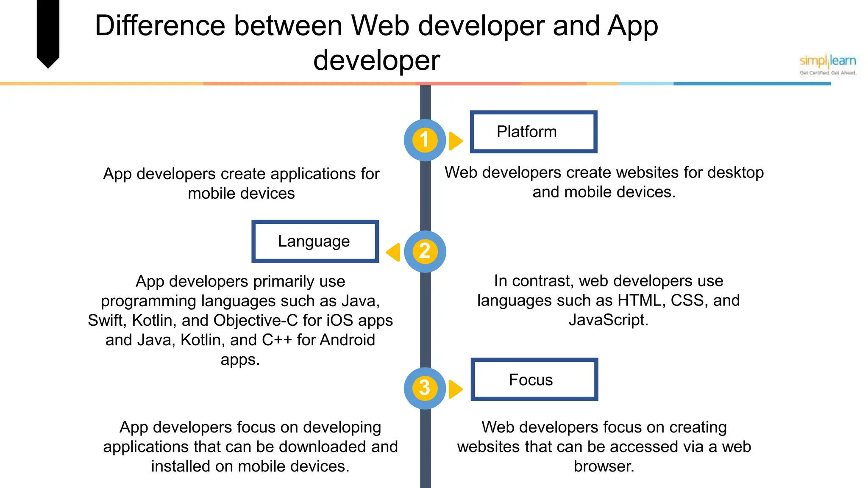Click the number 3 circle marker

pos(425,388)
